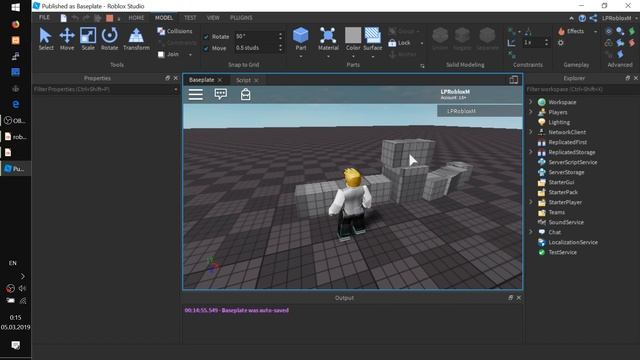Select Lighting in Explorer
Image resolution: width=640 pixels, height=360 pixels.
559,122
